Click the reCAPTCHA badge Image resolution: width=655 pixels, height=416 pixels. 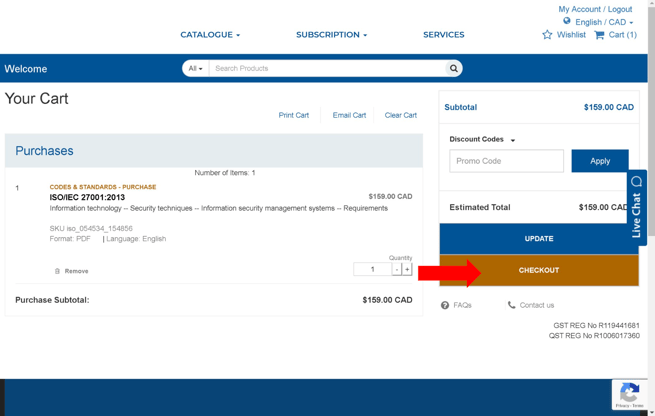[x=629, y=394]
